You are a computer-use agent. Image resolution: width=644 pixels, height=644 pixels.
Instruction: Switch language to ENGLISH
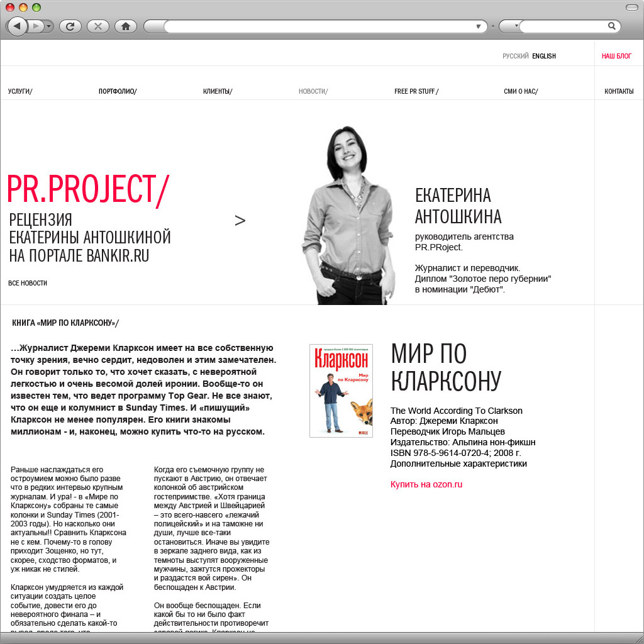[544, 56]
